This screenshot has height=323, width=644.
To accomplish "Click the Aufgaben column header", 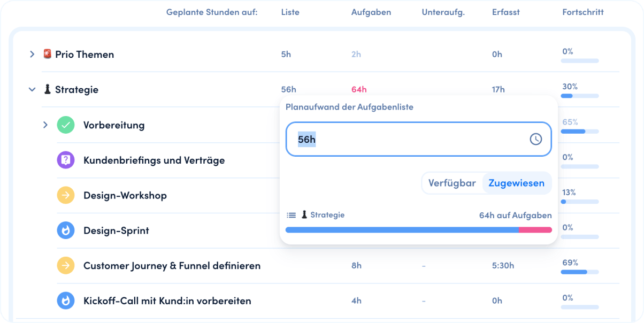I will [x=371, y=12].
